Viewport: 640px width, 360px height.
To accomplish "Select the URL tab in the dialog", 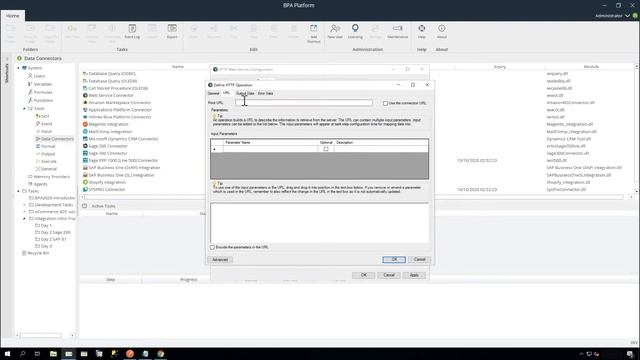I will pos(226,93).
